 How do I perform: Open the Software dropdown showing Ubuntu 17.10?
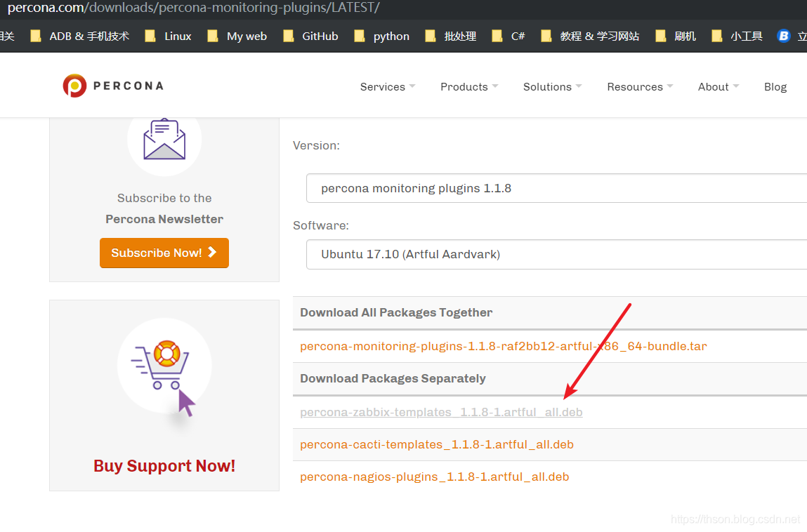556,254
